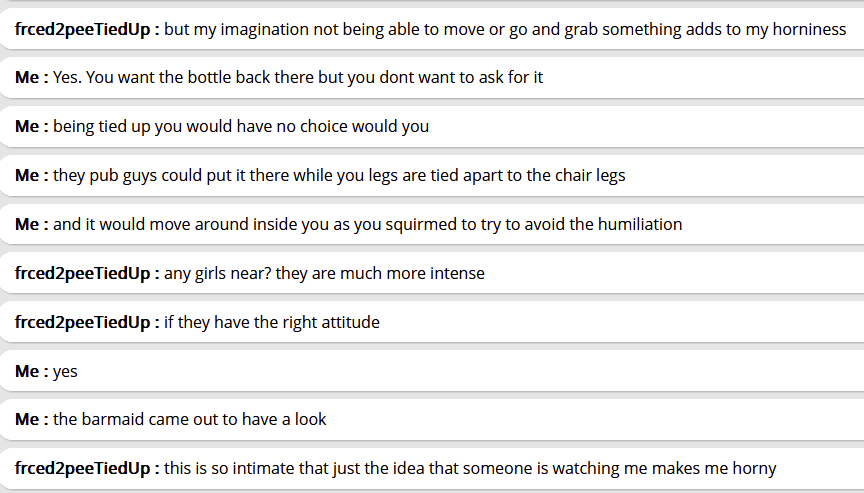Click the "Me" label before "and it would move"

(x=29, y=224)
